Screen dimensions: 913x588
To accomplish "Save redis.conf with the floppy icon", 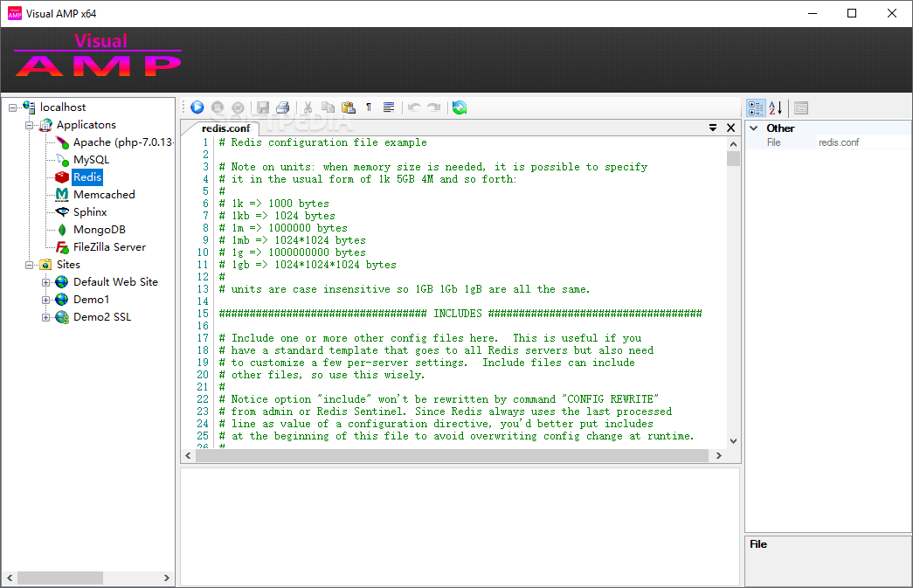I will point(263,107).
